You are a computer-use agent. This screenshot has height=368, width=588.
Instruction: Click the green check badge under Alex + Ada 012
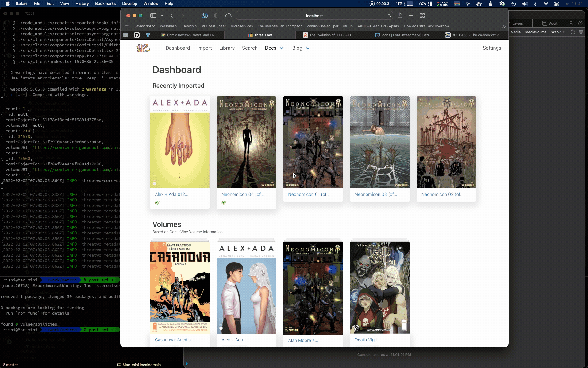157,203
